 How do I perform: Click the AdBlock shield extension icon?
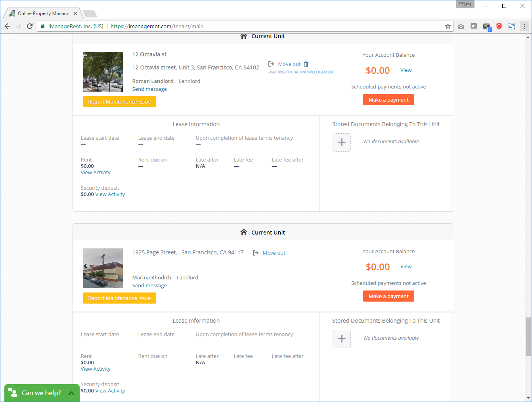pyautogui.click(x=499, y=26)
